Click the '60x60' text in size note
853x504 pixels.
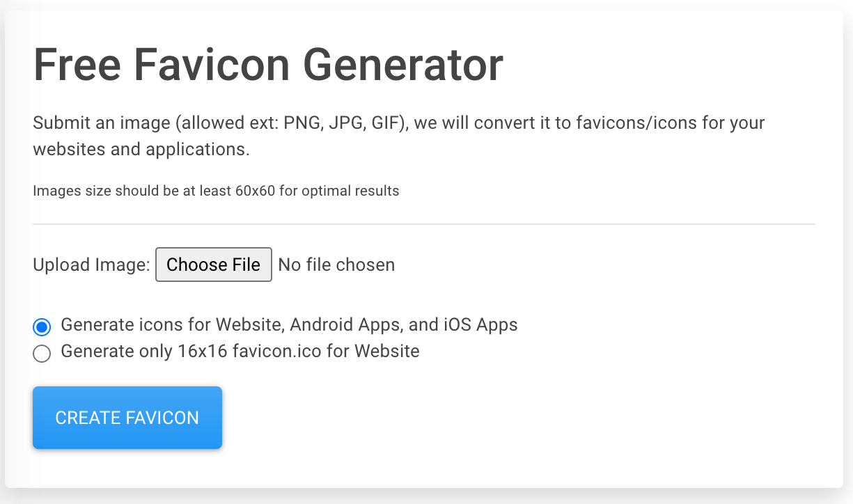coord(255,191)
